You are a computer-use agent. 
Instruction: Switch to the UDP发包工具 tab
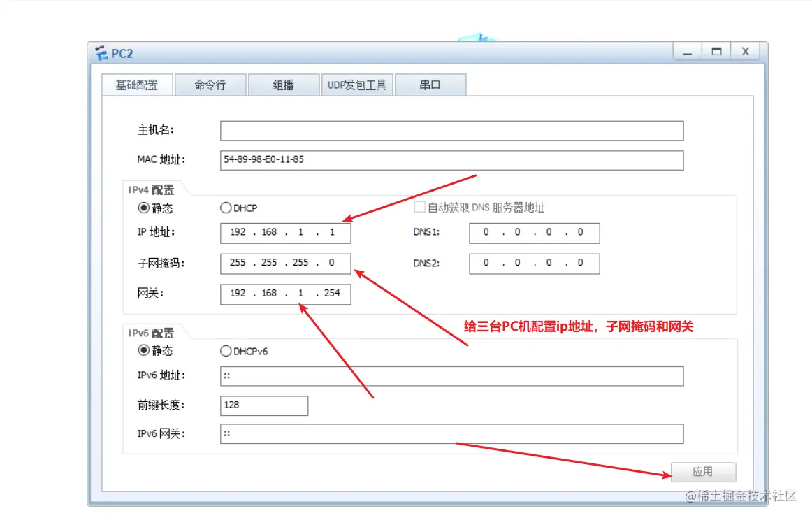tap(357, 85)
